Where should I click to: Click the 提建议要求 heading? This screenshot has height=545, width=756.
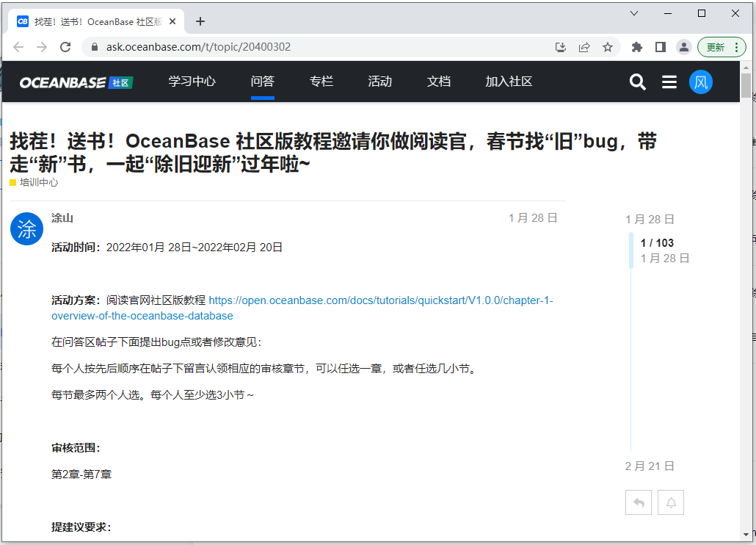click(81, 527)
